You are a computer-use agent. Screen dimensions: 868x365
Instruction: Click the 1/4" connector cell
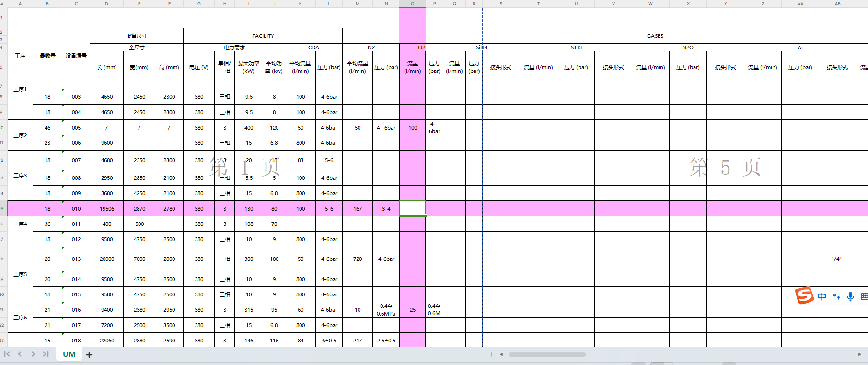coord(837,259)
